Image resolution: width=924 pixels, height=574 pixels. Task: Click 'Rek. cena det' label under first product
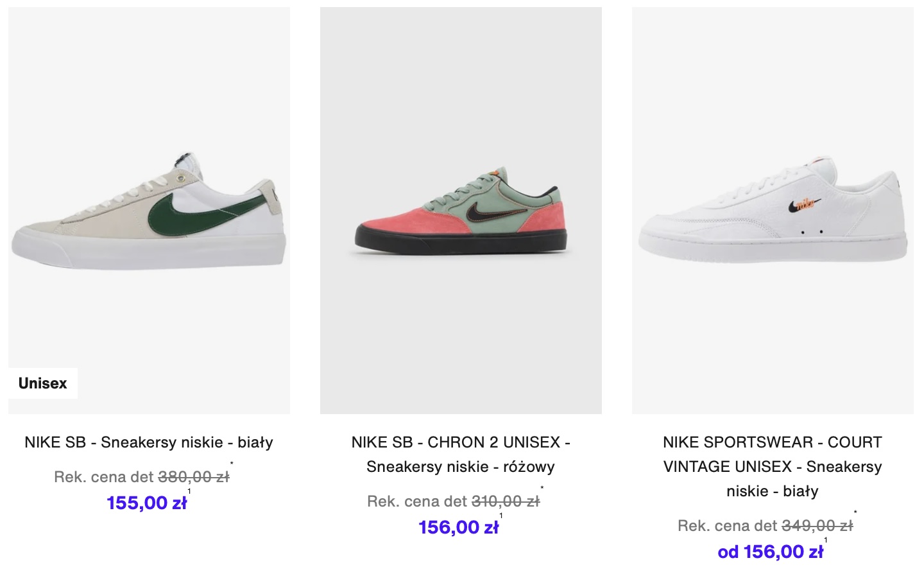pyautogui.click(x=104, y=477)
